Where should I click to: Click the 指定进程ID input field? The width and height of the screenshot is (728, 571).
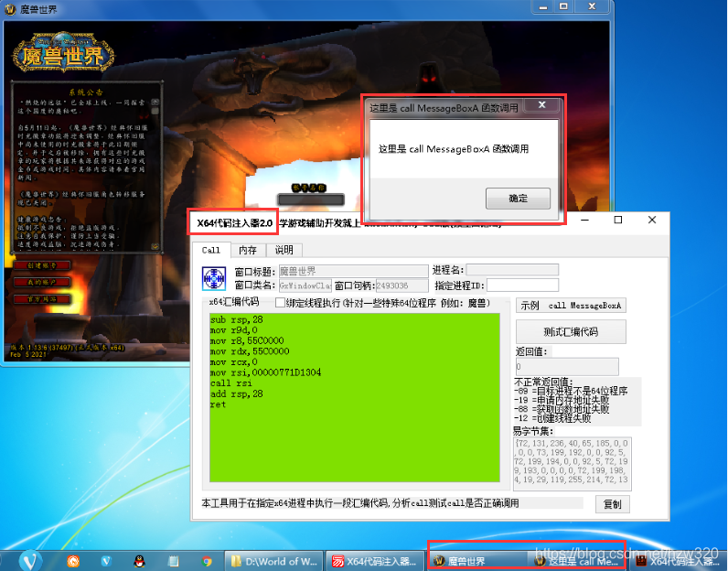[x=522, y=285]
